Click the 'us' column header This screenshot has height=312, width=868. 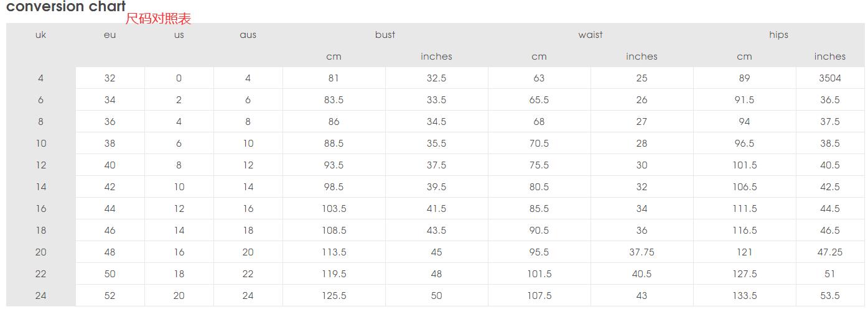[179, 35]
